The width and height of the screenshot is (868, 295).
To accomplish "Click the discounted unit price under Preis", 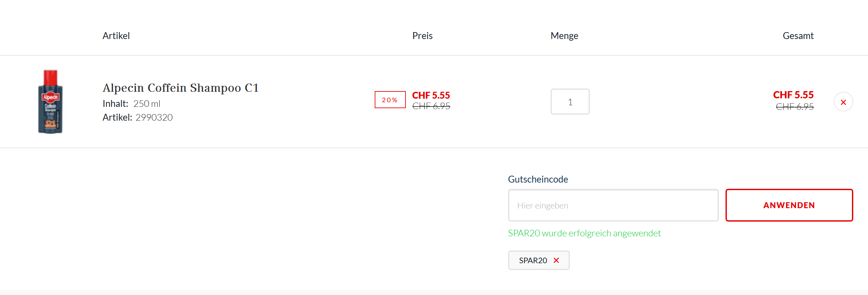I will [x=431, y=95].
